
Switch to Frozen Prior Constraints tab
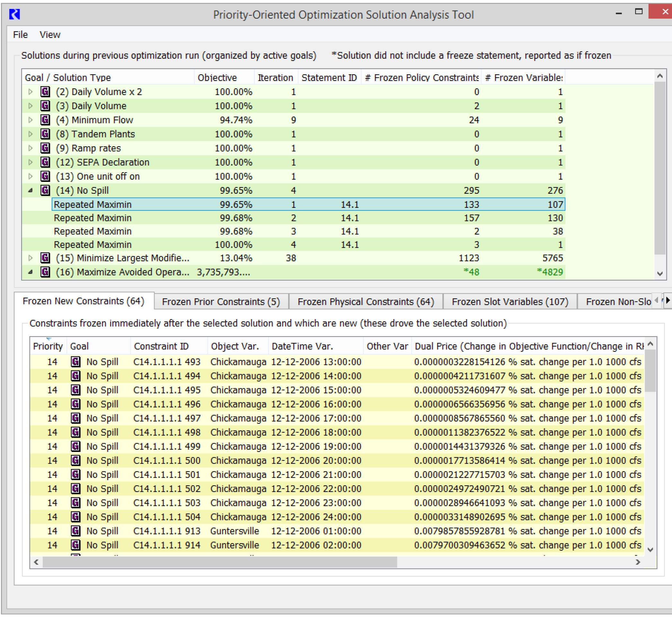point(221,302)
